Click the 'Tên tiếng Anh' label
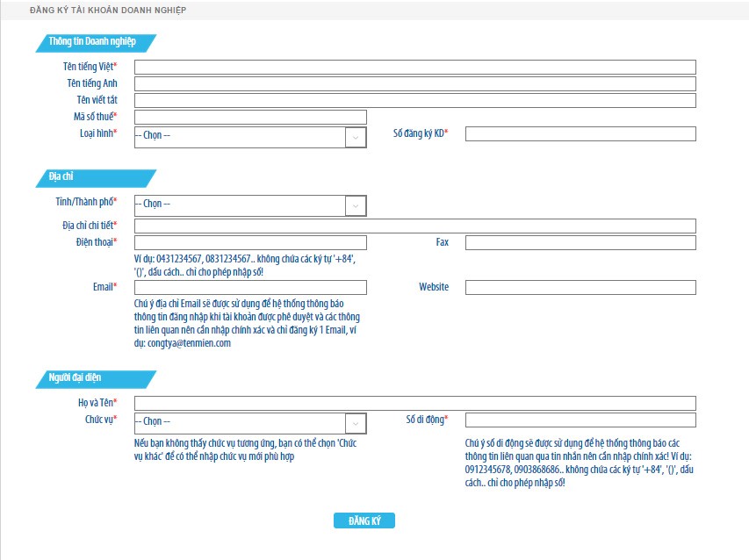 coord(92,83)
